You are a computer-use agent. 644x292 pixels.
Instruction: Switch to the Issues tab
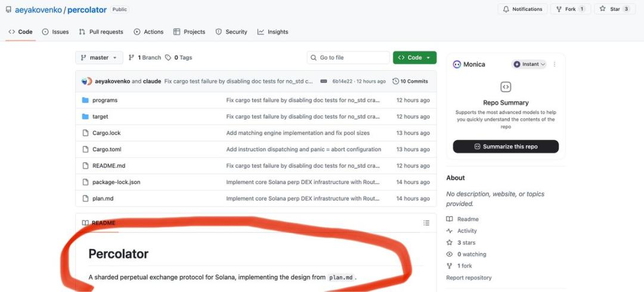(x=55, y=32)
